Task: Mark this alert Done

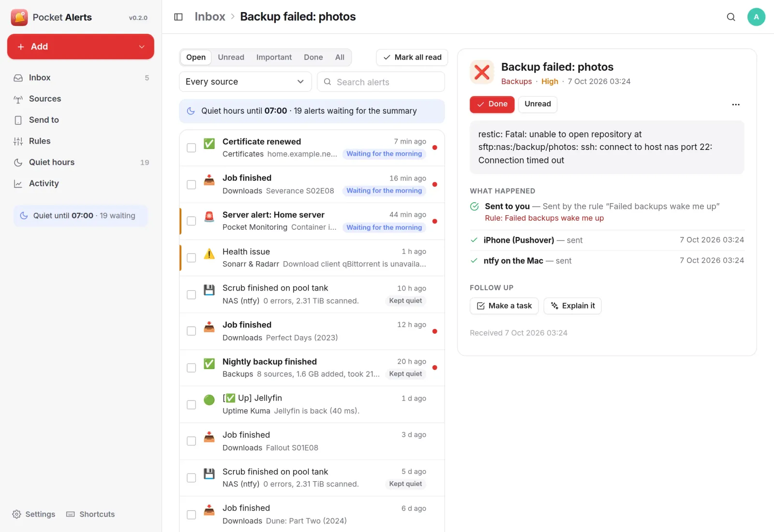Action: point(492,104)
